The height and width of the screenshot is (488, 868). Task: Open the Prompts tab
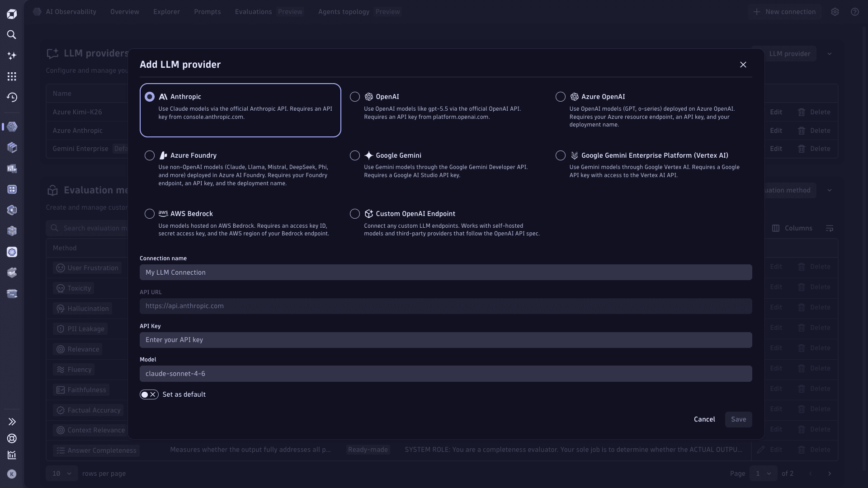click(208, 12)
